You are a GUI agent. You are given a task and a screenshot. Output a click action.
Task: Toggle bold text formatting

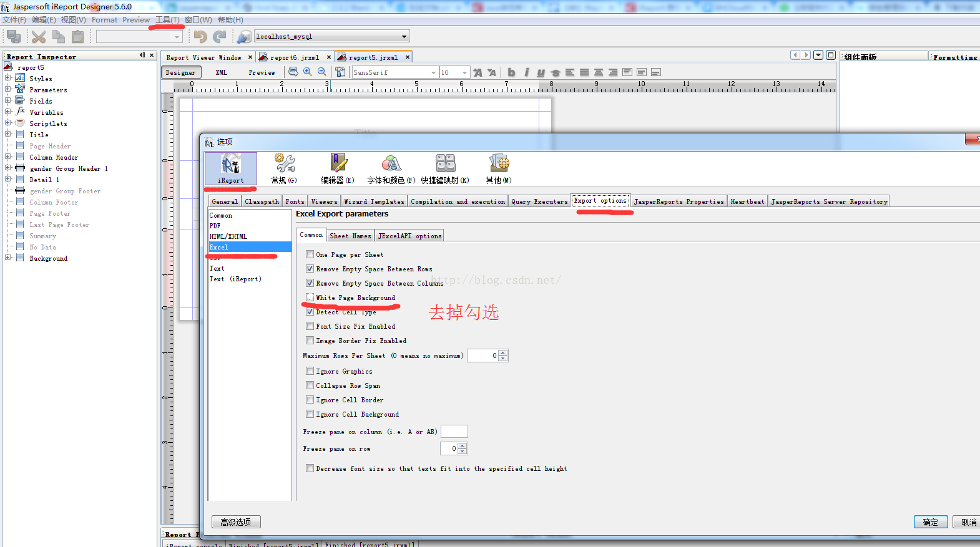[x=512, y=72]
